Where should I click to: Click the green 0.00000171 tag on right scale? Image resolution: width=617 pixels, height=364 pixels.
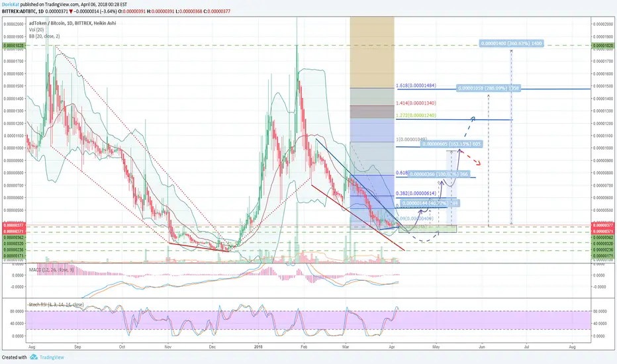(602, 255)
